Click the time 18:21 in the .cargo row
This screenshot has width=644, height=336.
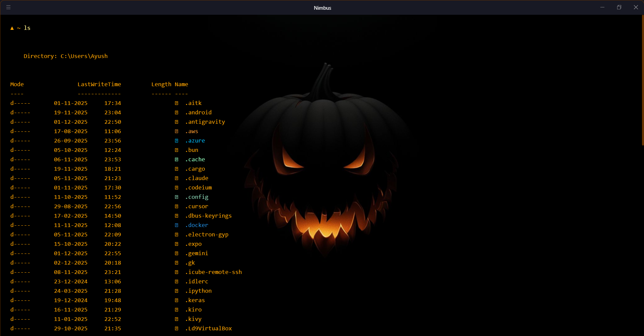(x=113, y=169)
